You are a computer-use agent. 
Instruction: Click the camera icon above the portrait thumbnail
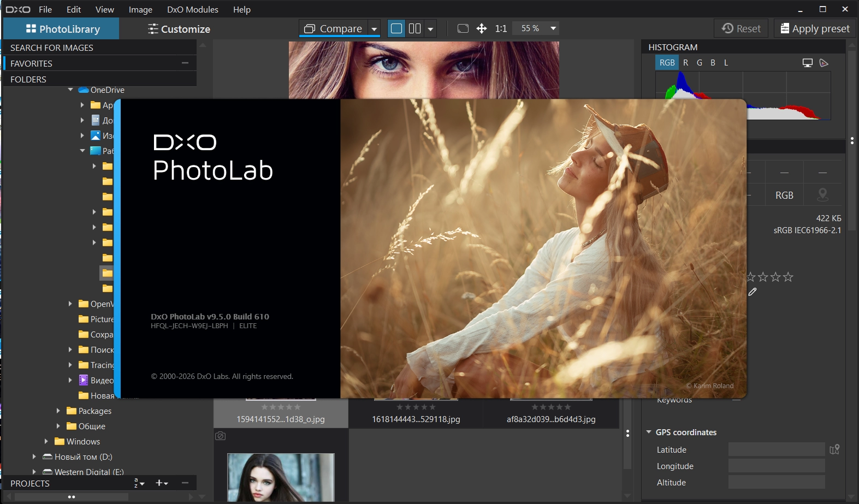click(220, 436)
